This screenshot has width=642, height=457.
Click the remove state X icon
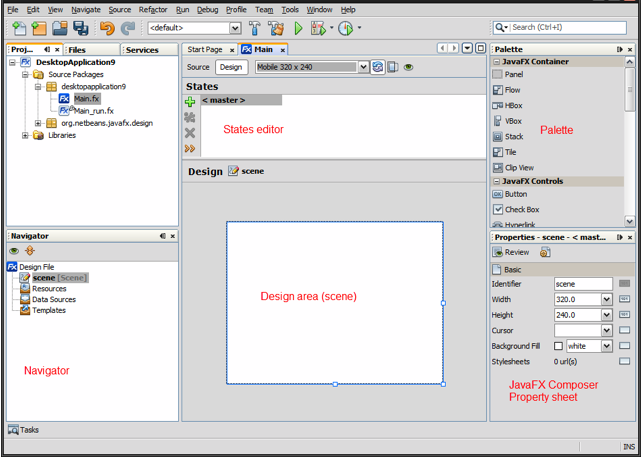click(190, 133)
